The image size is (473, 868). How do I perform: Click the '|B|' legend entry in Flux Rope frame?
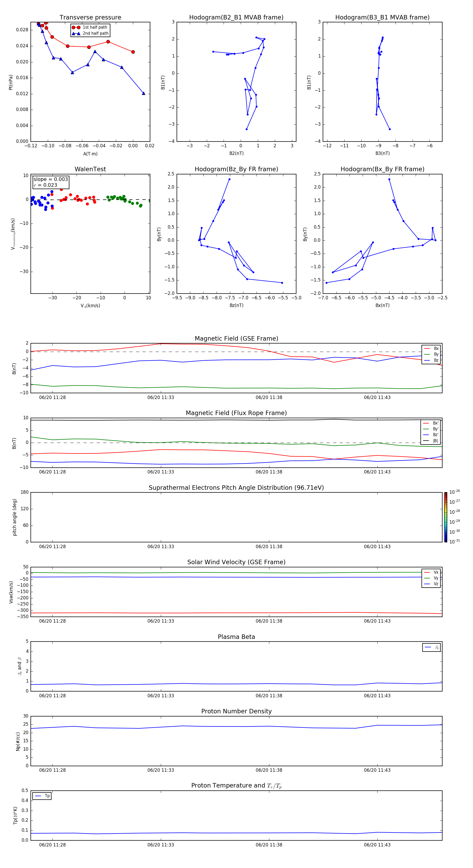click(431, 441)
